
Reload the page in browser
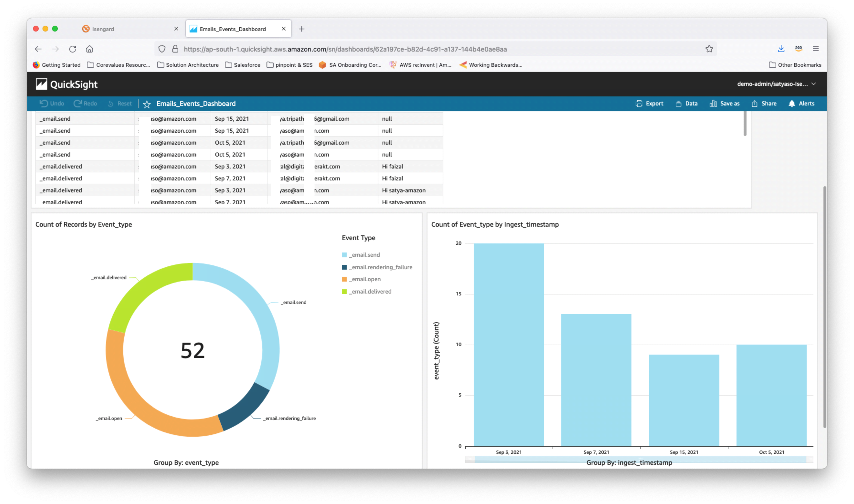point(72,49)
